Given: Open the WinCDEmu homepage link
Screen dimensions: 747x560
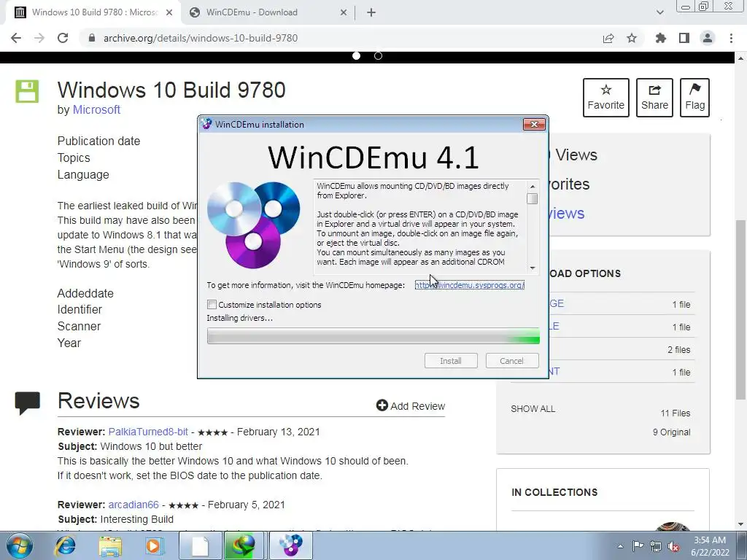Looking at the screenshot, I should click(470, 285).
